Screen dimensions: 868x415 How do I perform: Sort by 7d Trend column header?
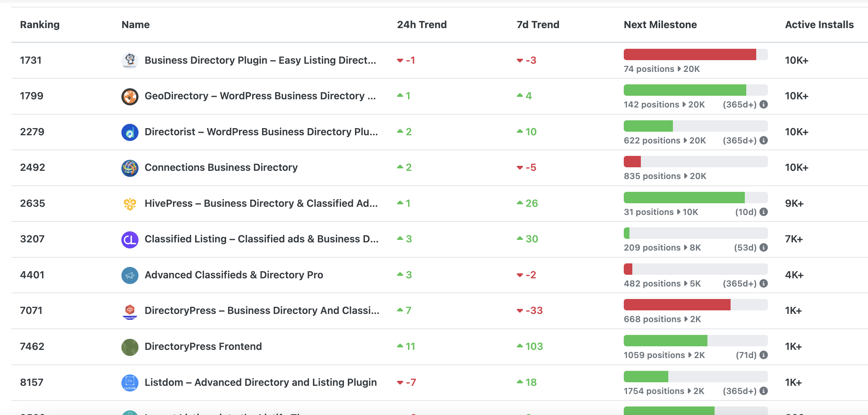538,25
